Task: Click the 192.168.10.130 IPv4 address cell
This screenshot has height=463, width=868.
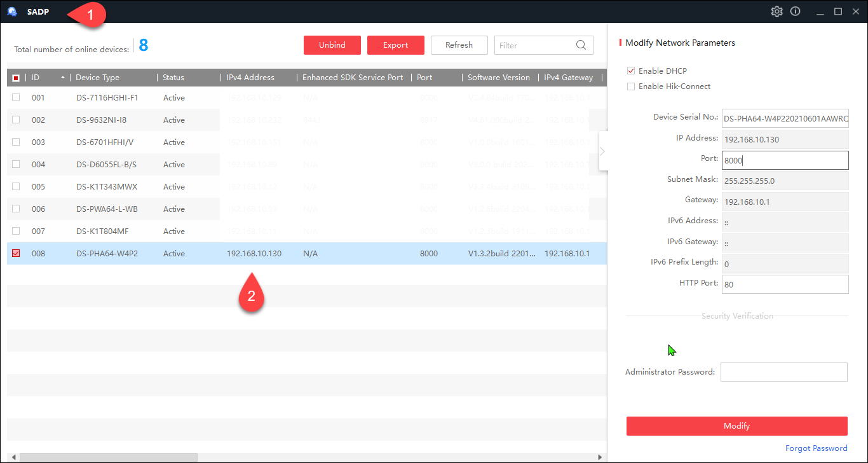Action: point(254,253)
